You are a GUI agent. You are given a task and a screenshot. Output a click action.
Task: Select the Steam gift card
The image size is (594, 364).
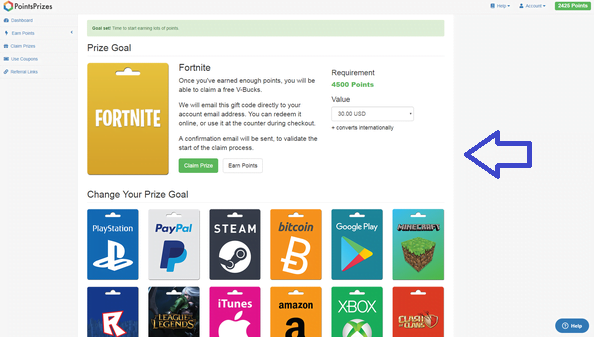[235, 245]
